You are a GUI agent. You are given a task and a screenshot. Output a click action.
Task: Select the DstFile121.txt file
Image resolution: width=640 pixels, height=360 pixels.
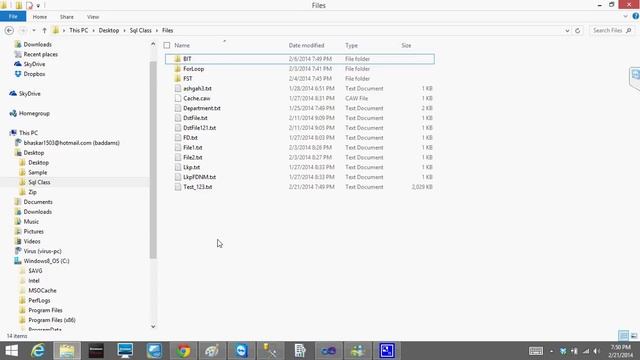tap(199, 128)
